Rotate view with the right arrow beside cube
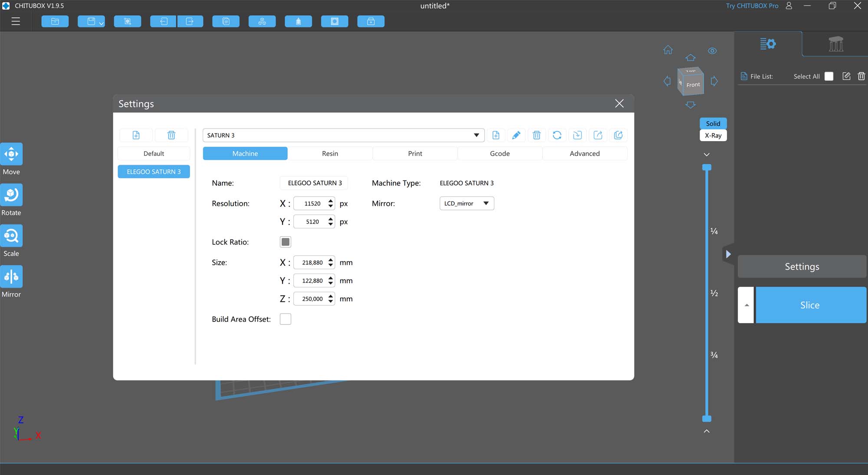 click(714, 81)
